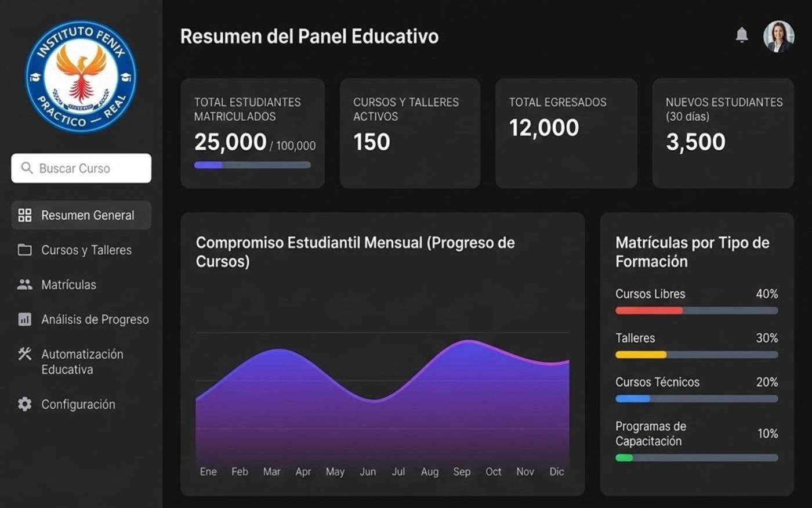Open the Nuevos Estudiantes card
The image size is (812, 508).
coord(723,134)
